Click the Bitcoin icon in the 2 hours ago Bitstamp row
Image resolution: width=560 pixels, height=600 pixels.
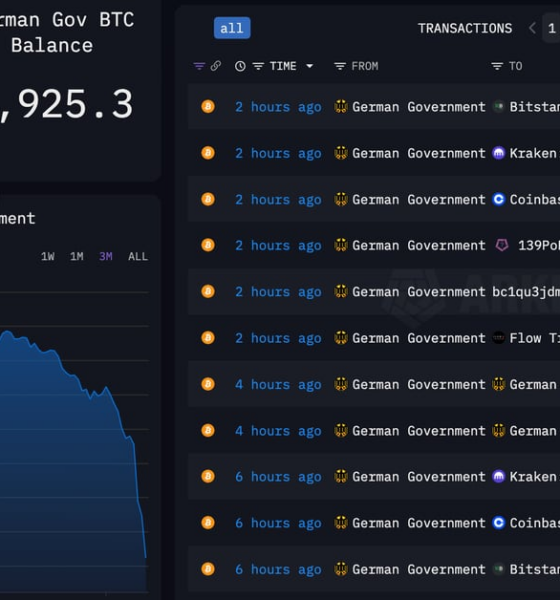(x=208, y=106)
